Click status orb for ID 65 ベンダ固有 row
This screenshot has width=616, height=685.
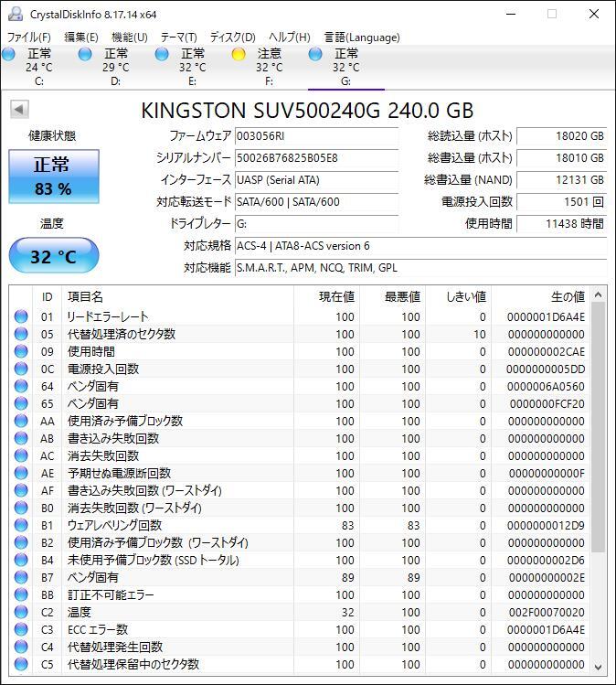click(x=21, y=403)
